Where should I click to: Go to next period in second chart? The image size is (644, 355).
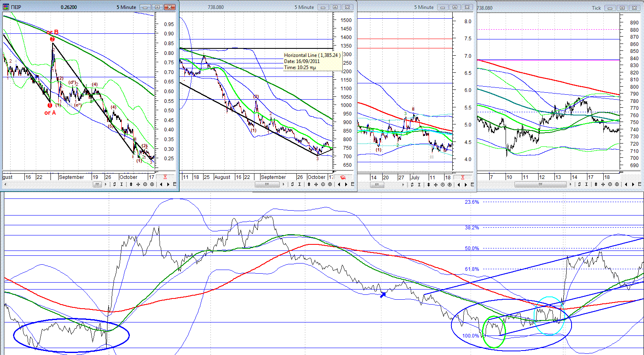click(x=346, y=184)
